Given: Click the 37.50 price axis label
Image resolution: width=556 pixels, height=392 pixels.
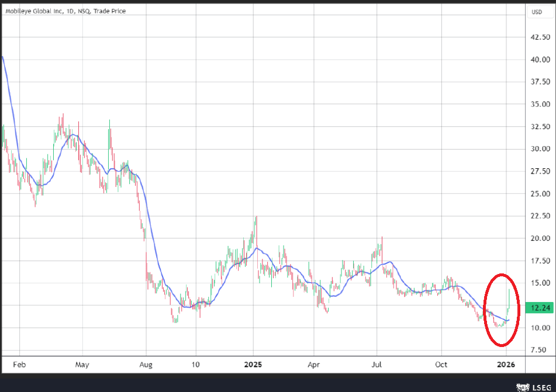Looking at the screenshot, I should tap(540, 82).
